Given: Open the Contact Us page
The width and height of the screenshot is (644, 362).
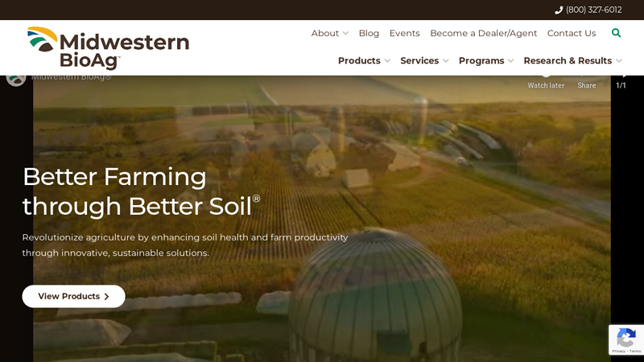Looking at the screenshot, I should 572,33.
